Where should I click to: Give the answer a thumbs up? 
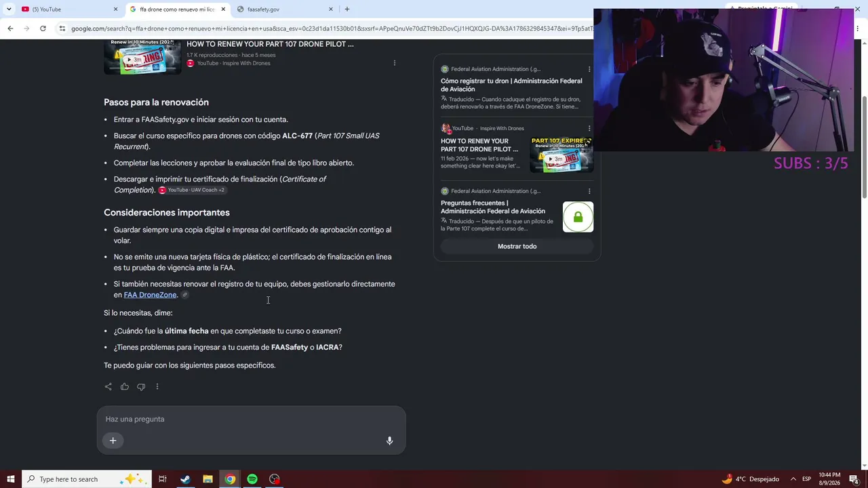click(x=125, y=386)
